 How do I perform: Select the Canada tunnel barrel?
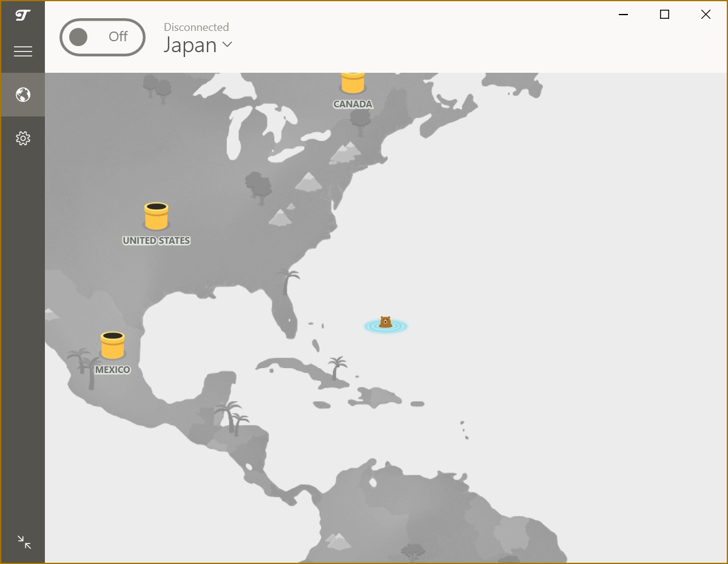coord(352,83)
